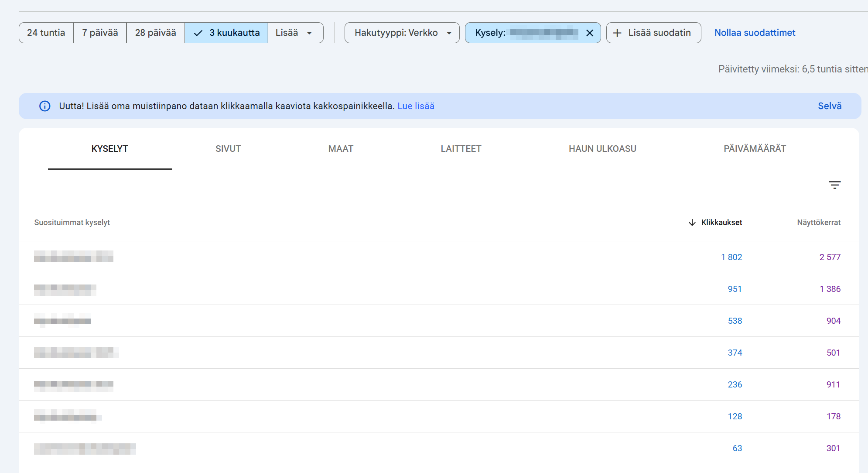868x473 pixels.
Task: Click the Klikkaukset sort arrow icon
Action: tap(692, 223)
